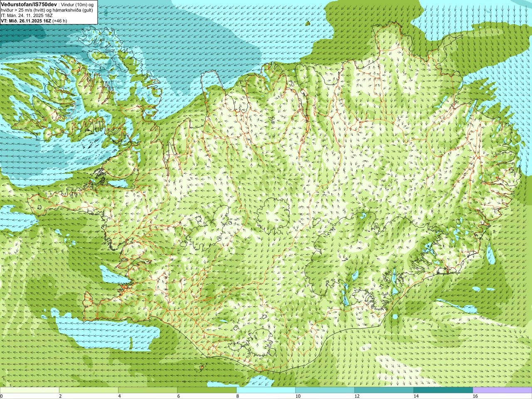Click the dark green 6–8 m/s legend swatch
This screenshot has height=399, width=532.
click(x=207, y=390)
